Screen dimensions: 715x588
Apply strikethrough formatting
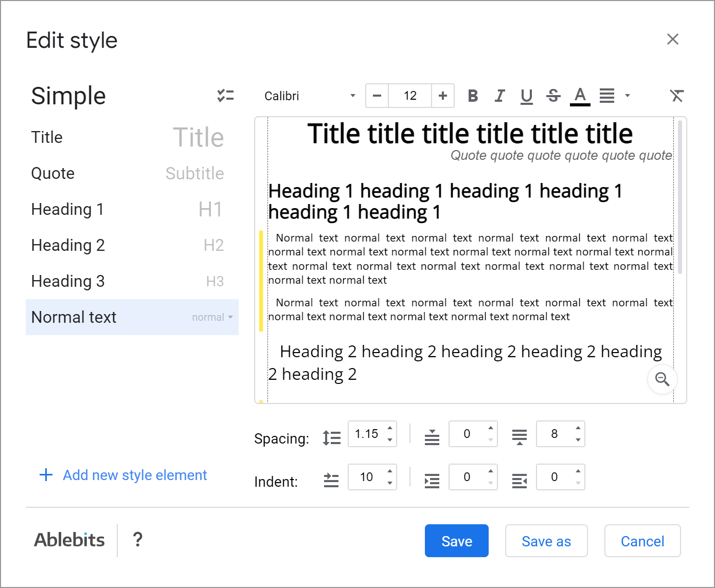pos(553,96)
